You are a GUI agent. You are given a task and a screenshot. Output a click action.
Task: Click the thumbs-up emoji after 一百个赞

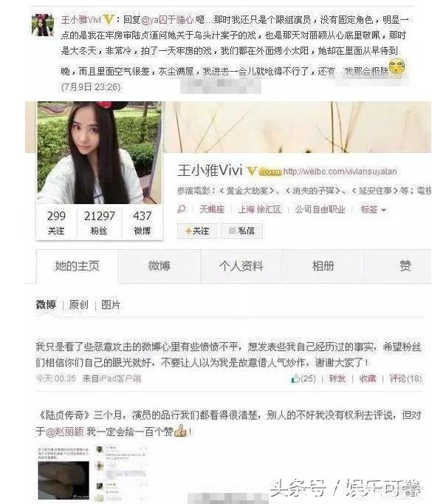click(180, 430)
